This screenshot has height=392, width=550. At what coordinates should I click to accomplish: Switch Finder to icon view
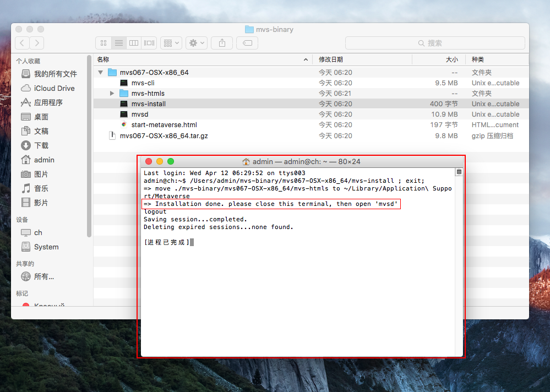tap(104, 43)
